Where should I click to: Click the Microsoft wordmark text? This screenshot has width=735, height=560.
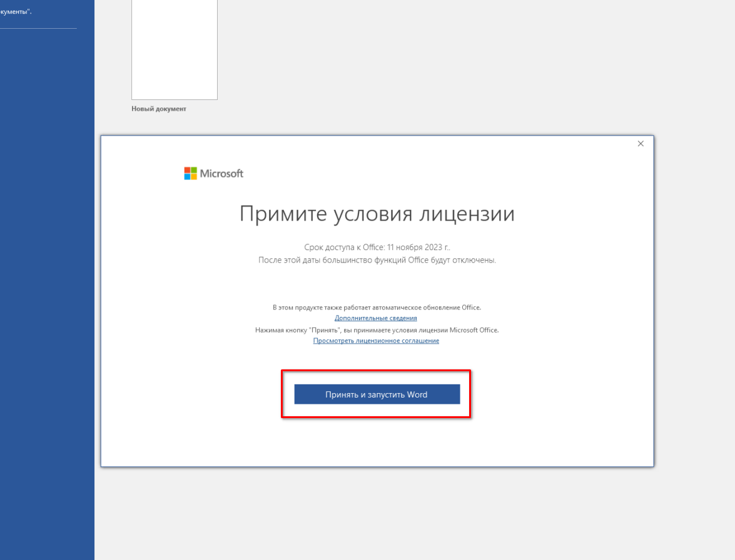point(221,174)
